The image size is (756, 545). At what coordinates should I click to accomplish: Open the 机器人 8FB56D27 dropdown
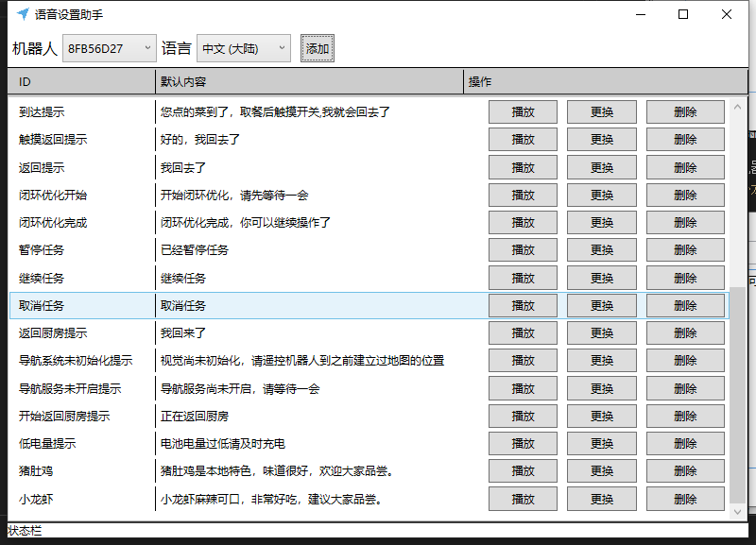click(109, 48)
